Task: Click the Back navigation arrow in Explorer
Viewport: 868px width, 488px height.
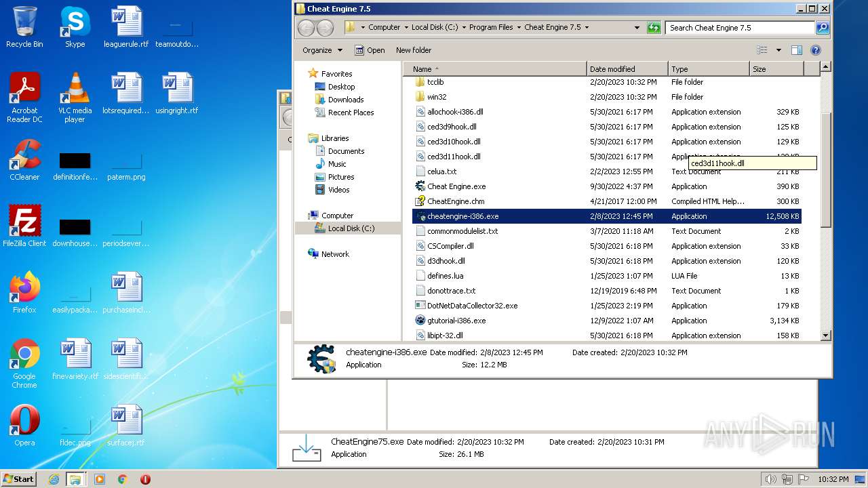Action: tap(307, 28)
